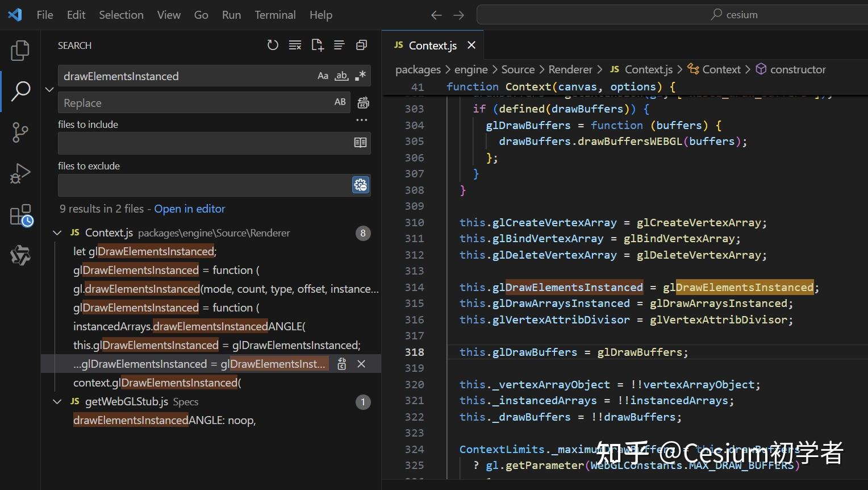Toggle Match Whole Word option
The width and height of the screenshot is (868, 490).
341,76
